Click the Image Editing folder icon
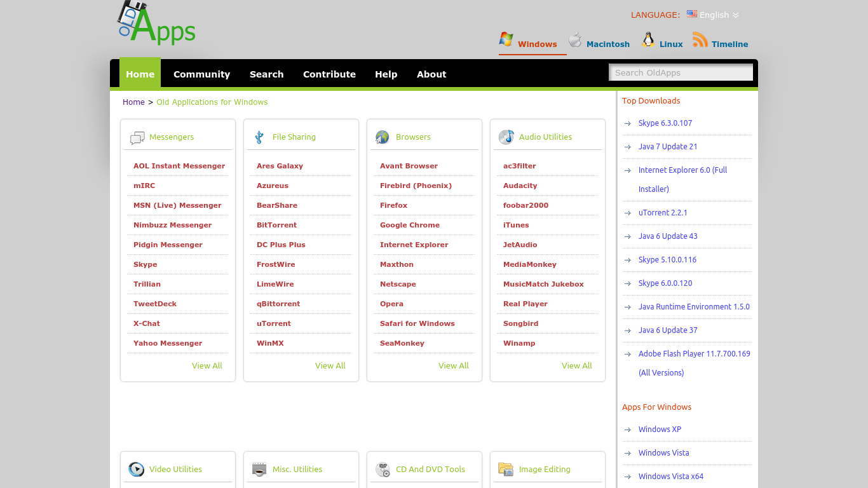The image size is (868, 488). point(506,470)
